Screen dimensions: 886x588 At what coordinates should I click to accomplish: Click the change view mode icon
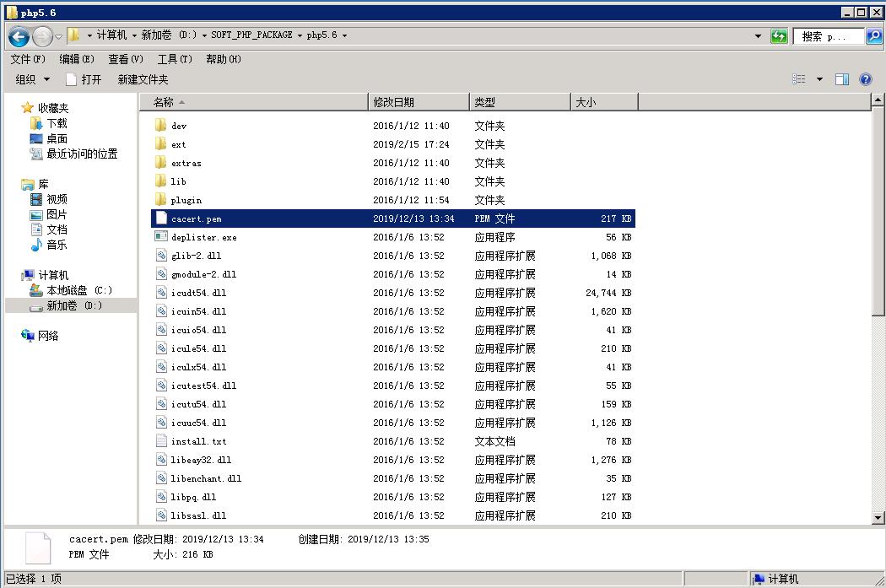(x=799, y=78)
